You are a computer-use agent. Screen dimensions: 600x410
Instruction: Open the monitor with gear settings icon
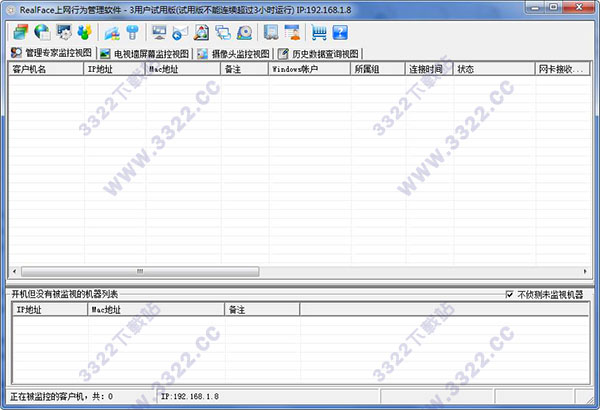(x=64, y=32)
